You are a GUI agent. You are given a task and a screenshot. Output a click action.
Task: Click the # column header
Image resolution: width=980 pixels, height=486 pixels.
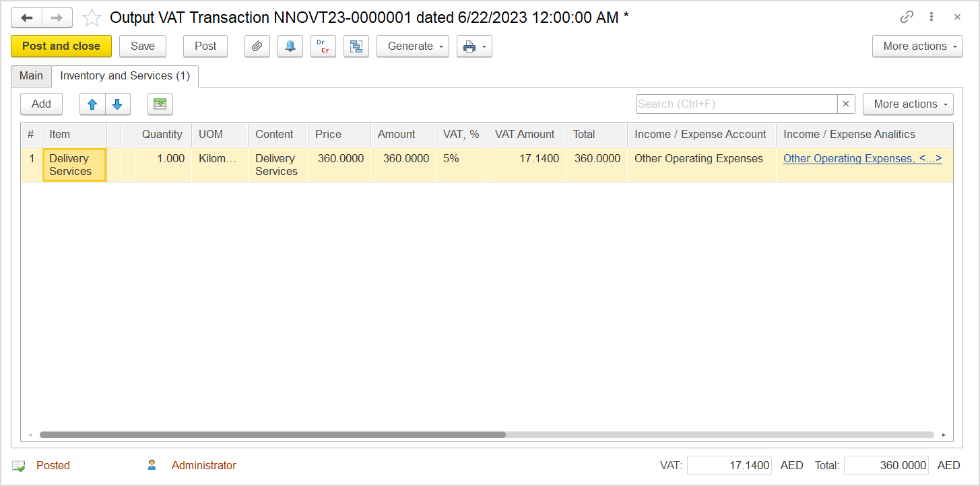[31, 135]
